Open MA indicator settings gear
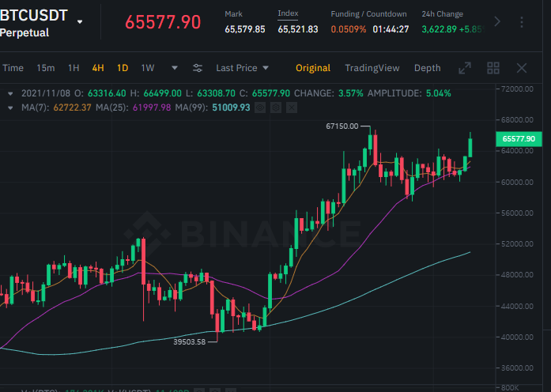 [276, 107]
